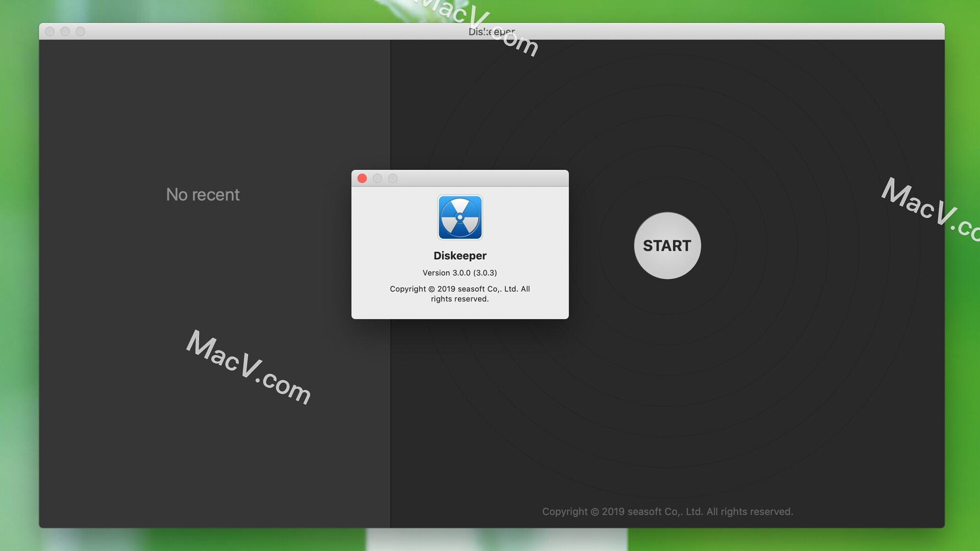Image resolution: width=980 pixels, height=551 pixels.
Task: Click the copyright text in About dialog
Action: tap(460, 294)
